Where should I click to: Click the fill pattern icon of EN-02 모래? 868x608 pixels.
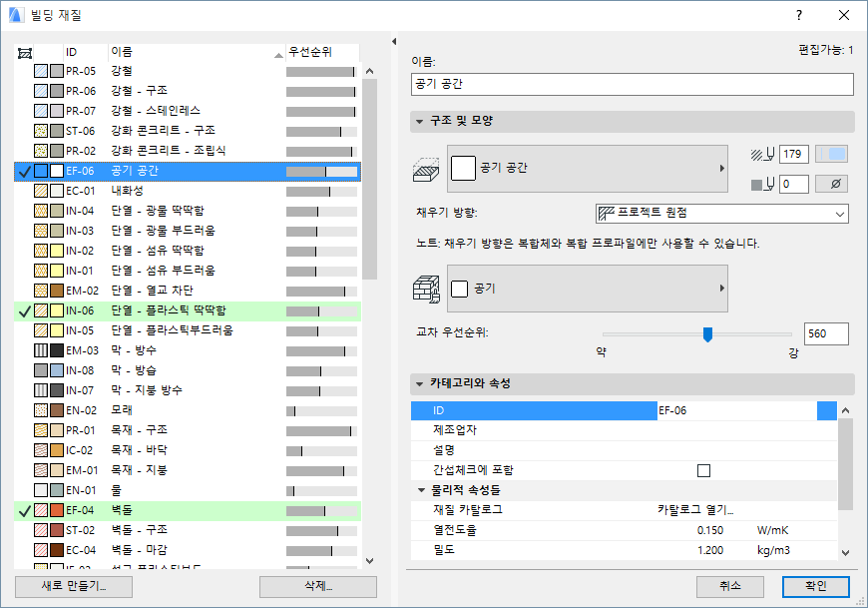click(41, 410)
